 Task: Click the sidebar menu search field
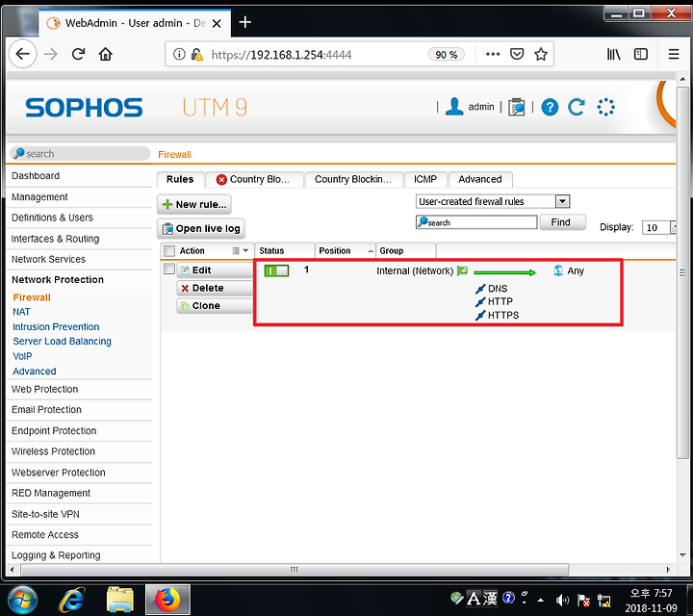coord(80,153)
